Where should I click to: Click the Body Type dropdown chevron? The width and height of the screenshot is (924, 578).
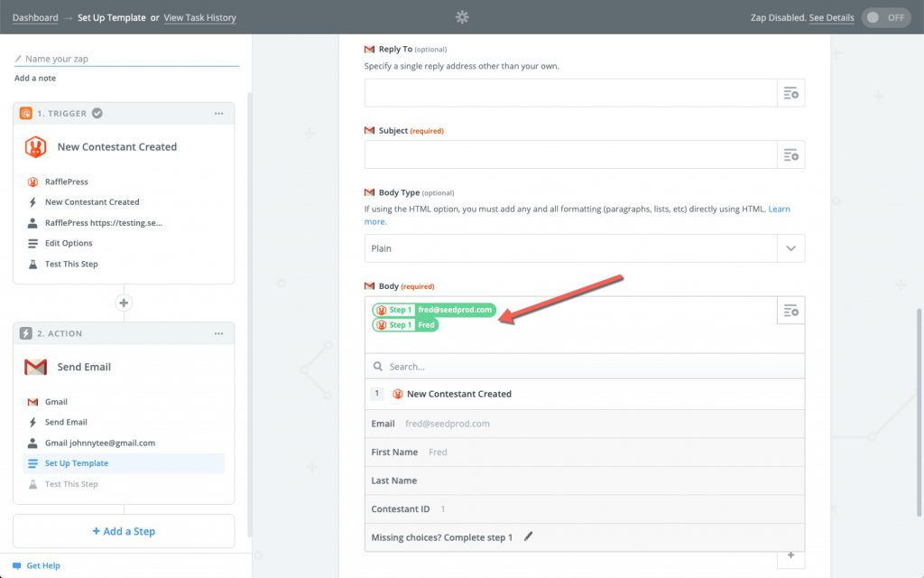point(790,248)
